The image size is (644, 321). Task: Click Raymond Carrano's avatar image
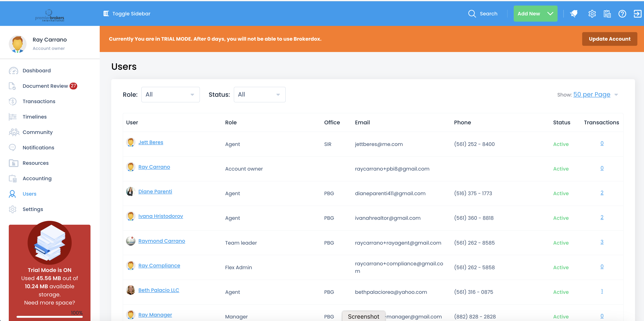point(131,241)
